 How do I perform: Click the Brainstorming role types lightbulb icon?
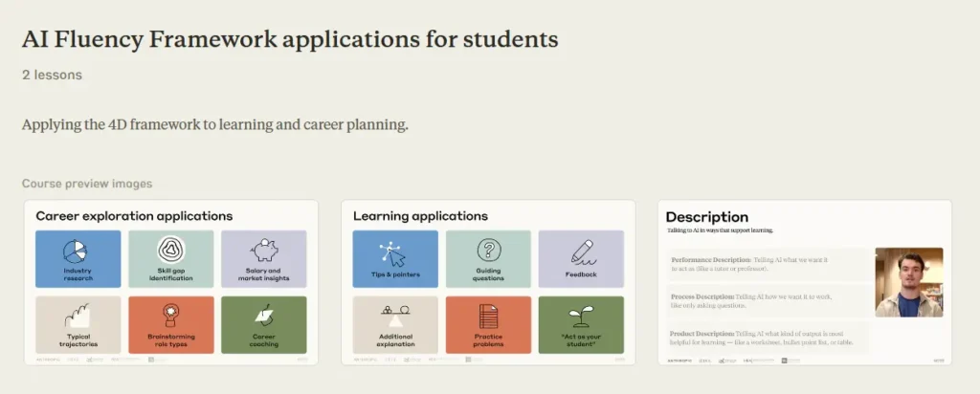[170, 316]
